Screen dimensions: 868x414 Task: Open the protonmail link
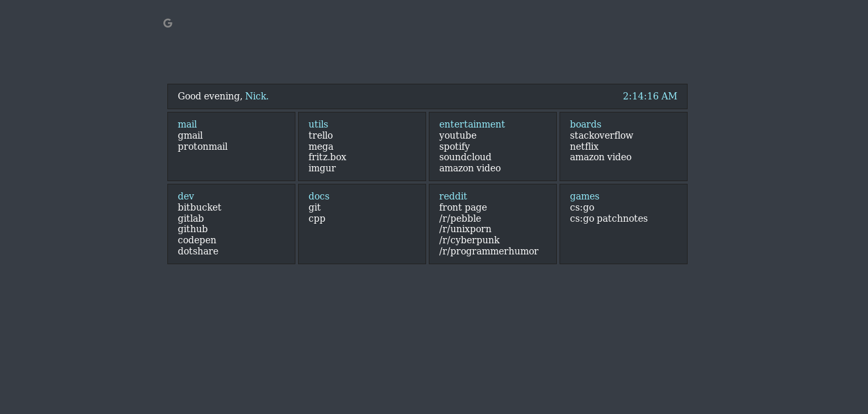point(203,147)
